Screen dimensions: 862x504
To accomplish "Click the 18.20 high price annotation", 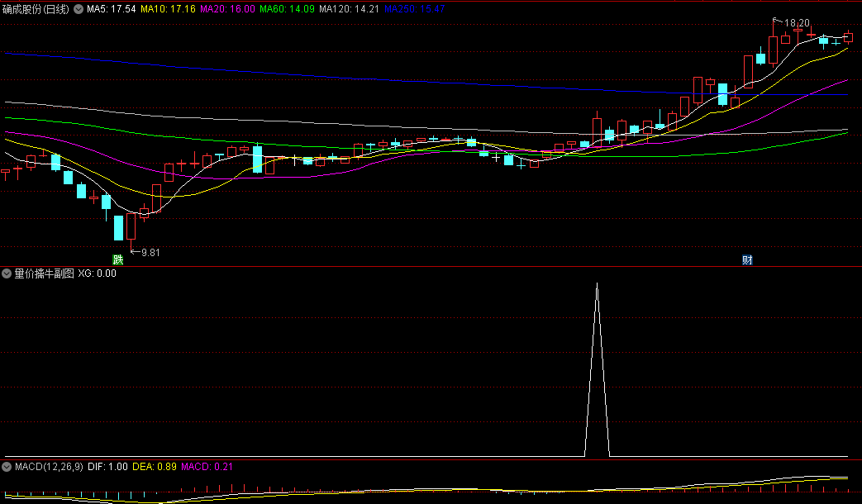I will 797,22.
